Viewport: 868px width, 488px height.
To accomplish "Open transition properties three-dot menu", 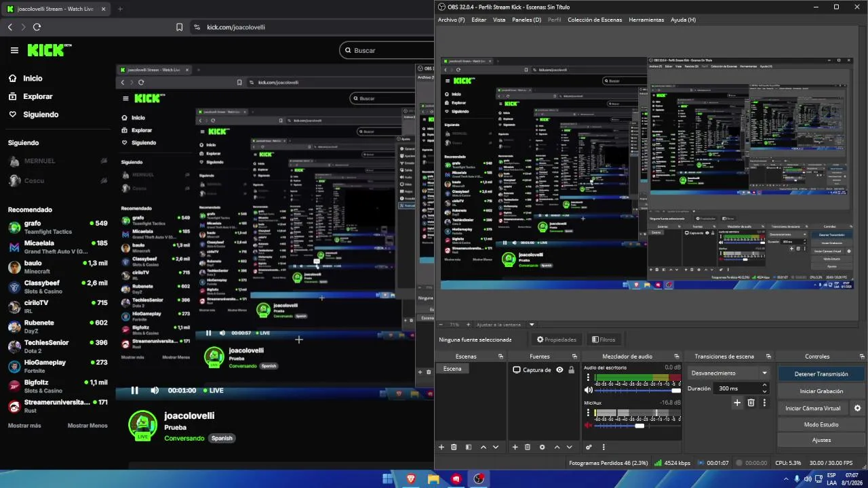I will [764, 403].
